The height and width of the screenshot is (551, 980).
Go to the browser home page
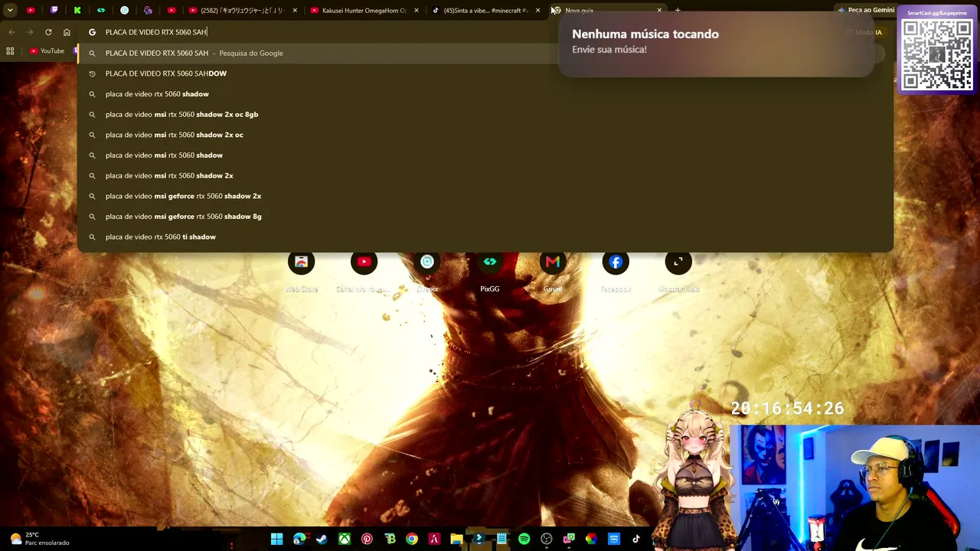pos(67,32)
